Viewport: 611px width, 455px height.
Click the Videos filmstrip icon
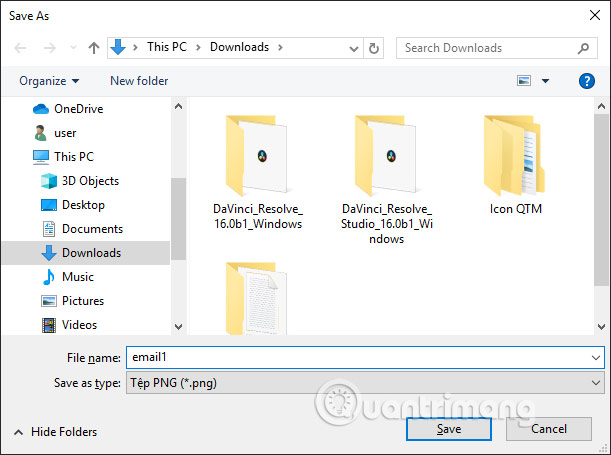(x=49, y=325)
